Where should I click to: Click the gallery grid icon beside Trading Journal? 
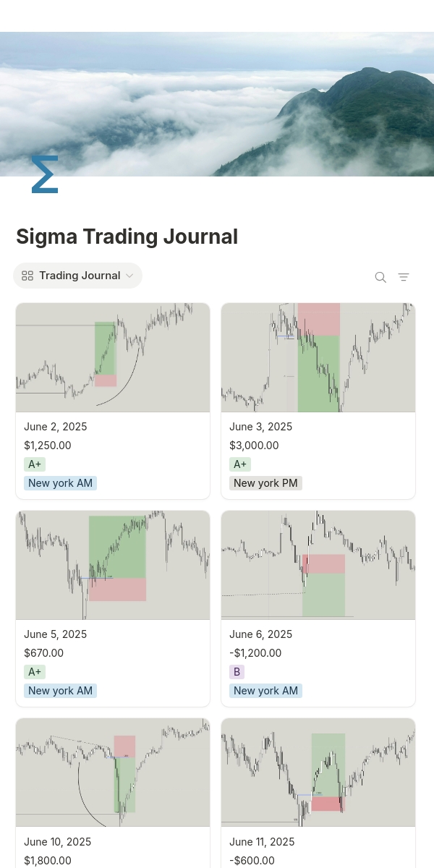pos(27,276)
